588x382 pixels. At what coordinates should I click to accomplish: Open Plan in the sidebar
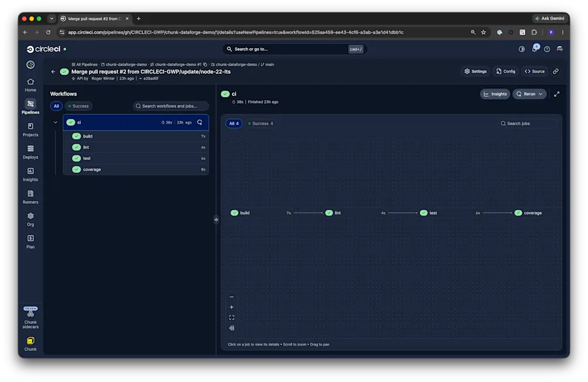coord(30,242)
